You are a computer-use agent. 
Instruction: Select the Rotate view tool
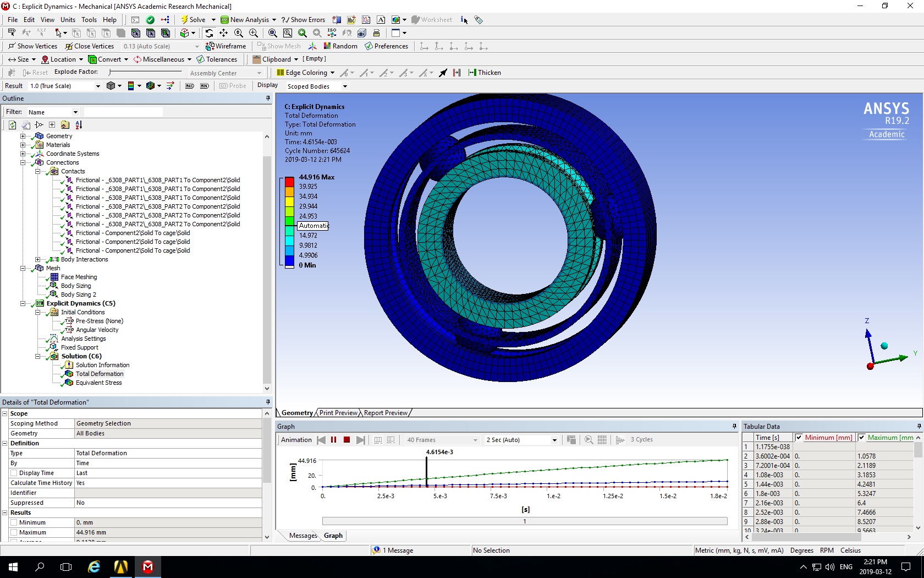tap(209, 33)
